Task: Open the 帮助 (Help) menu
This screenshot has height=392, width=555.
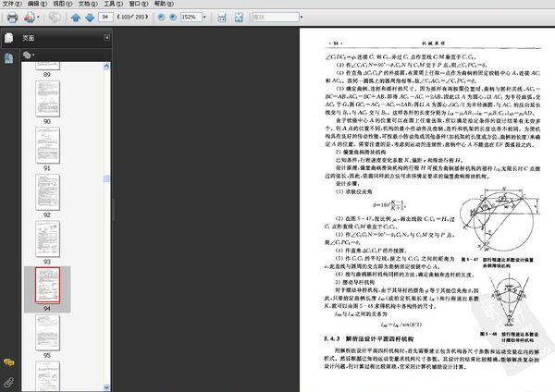Action: (164, 4)
